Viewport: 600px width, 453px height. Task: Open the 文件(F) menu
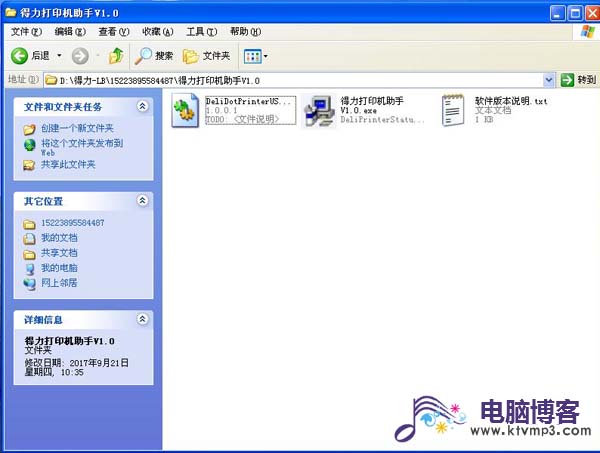26,31
